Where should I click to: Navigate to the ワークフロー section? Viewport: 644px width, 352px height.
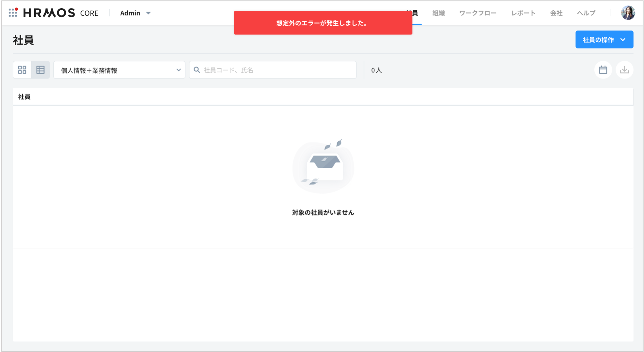[477, 13]
